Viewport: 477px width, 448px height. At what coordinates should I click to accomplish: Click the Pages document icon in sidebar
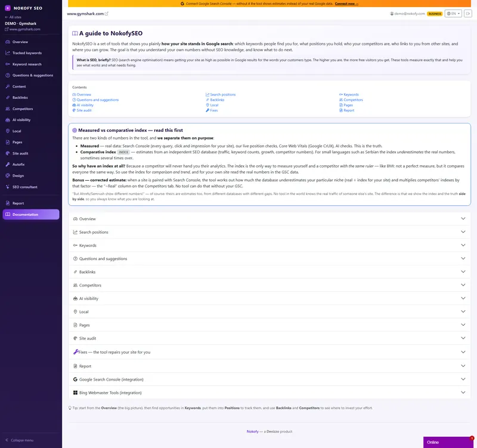[8, 142]
